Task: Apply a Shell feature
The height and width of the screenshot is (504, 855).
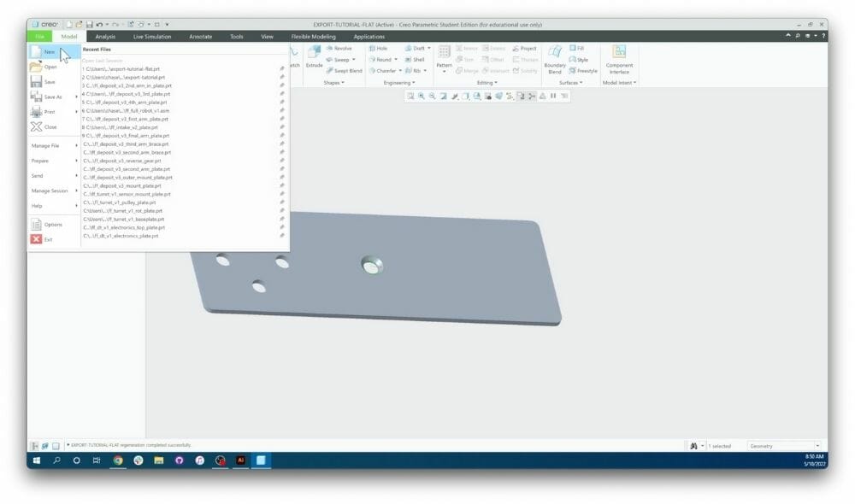Action: tap(419, 59)
